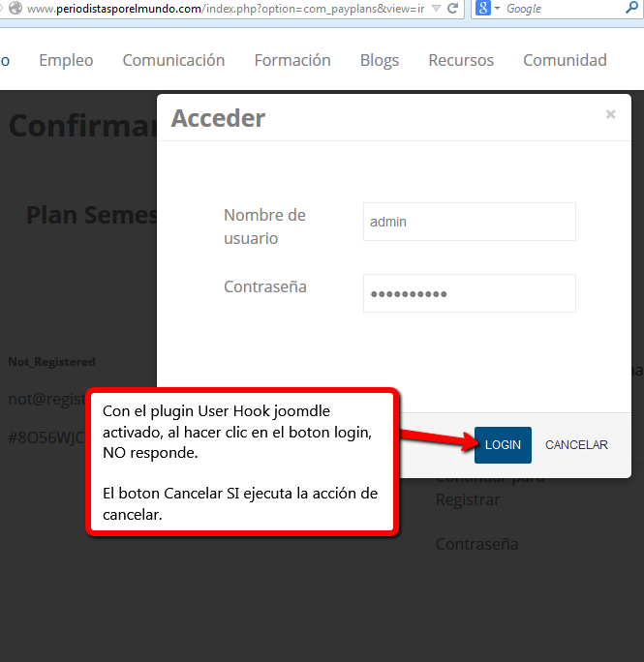This screenshot has width=644, height=662.
Task: Open the Formación menu
Action: click(292, 60)
